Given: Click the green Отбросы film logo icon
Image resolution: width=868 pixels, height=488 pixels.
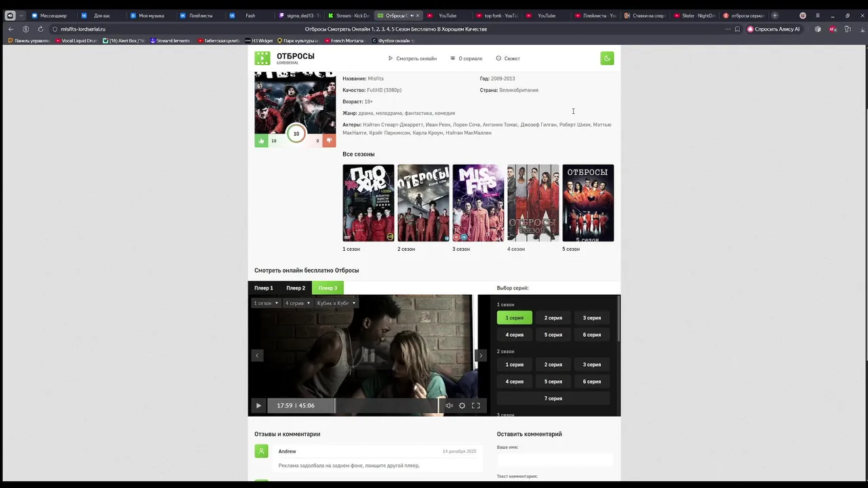Looking at the screenshot, I should [x=262, y=58].
